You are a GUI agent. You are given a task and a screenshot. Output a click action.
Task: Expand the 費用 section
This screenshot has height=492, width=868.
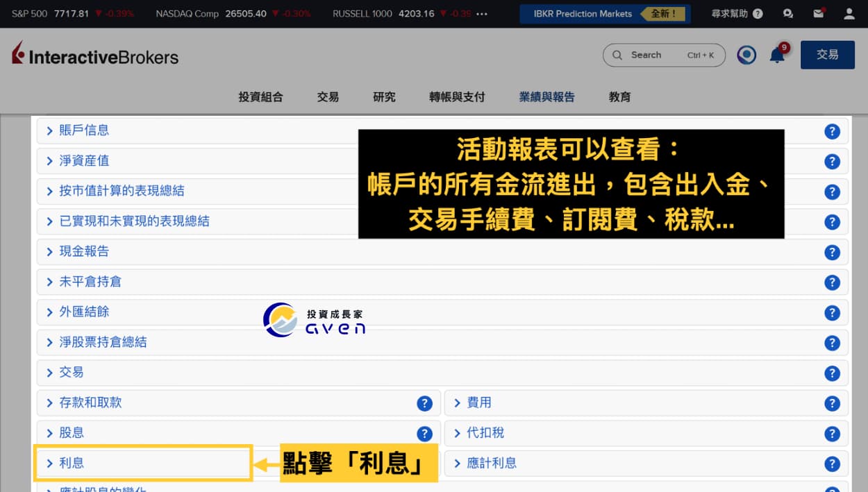pos(646,402)
